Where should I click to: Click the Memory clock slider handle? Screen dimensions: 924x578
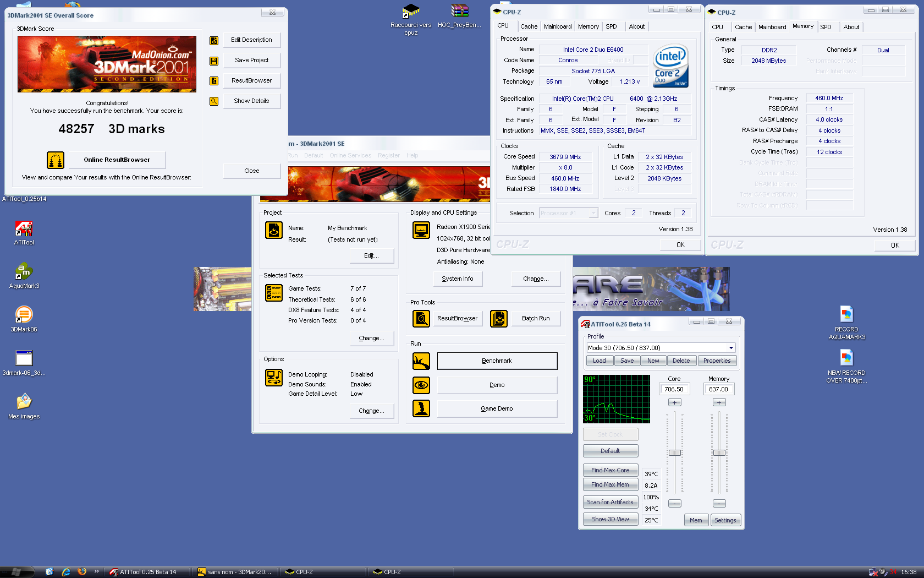719,453
